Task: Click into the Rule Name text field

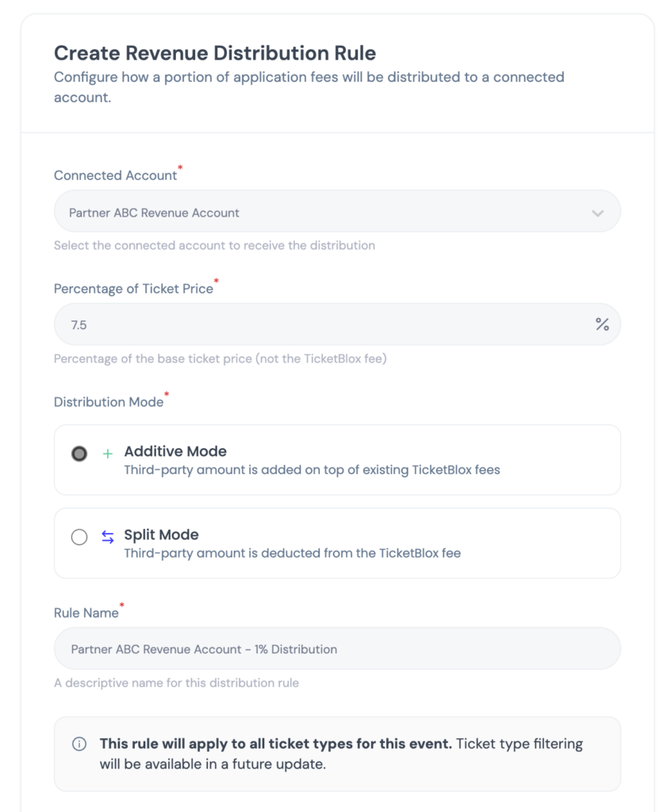Action: 337,649
